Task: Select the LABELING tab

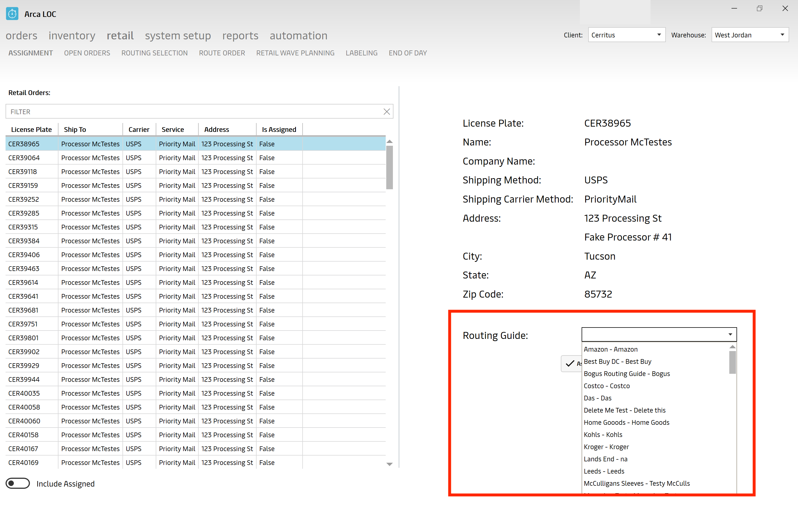Action: click(x=361, y=53)
